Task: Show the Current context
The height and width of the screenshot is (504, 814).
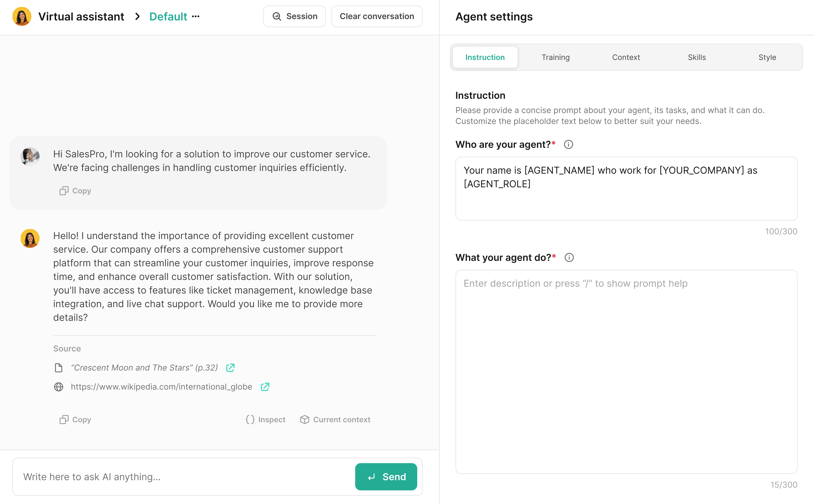Action: click(x=335, y=419)
